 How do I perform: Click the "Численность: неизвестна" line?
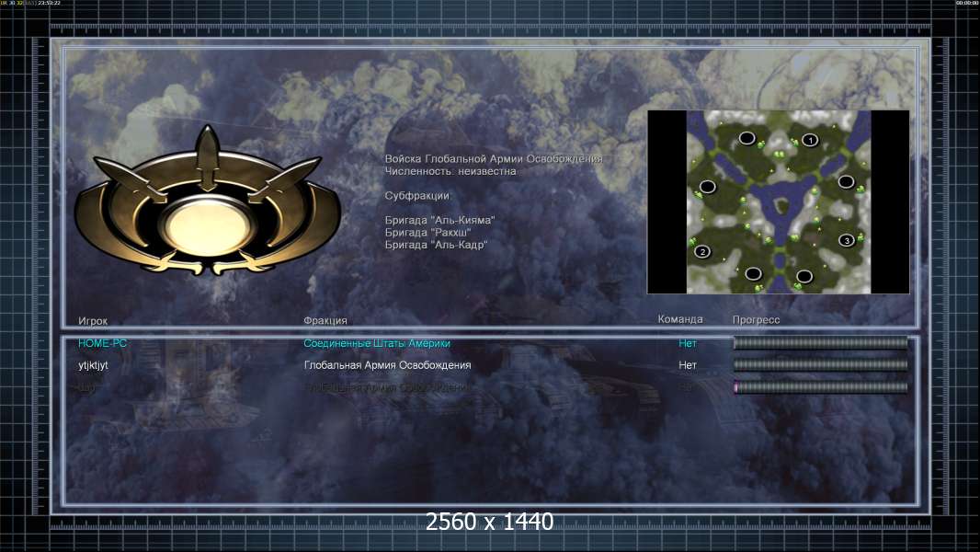pos(450,171)
